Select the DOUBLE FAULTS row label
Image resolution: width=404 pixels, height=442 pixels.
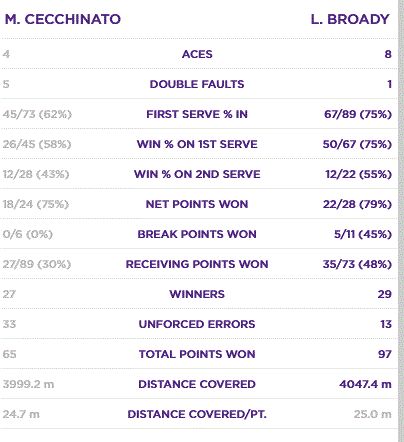[x=197, y=84]
